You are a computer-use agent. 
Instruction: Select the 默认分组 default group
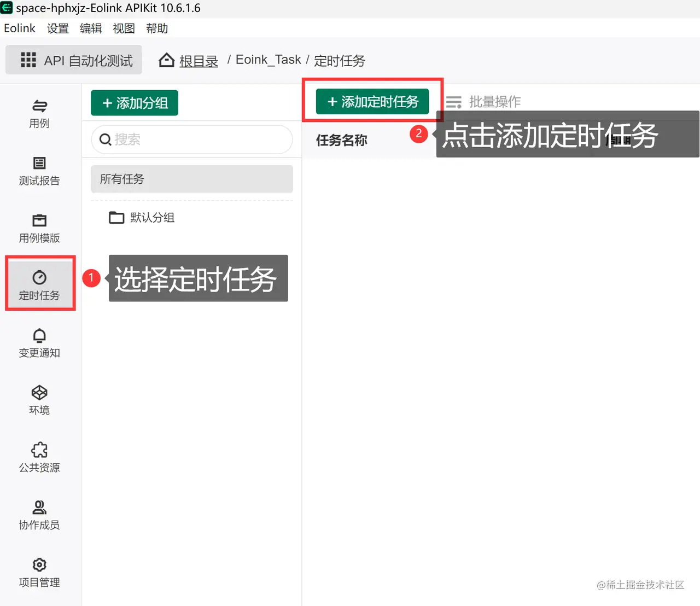point(153,218)
